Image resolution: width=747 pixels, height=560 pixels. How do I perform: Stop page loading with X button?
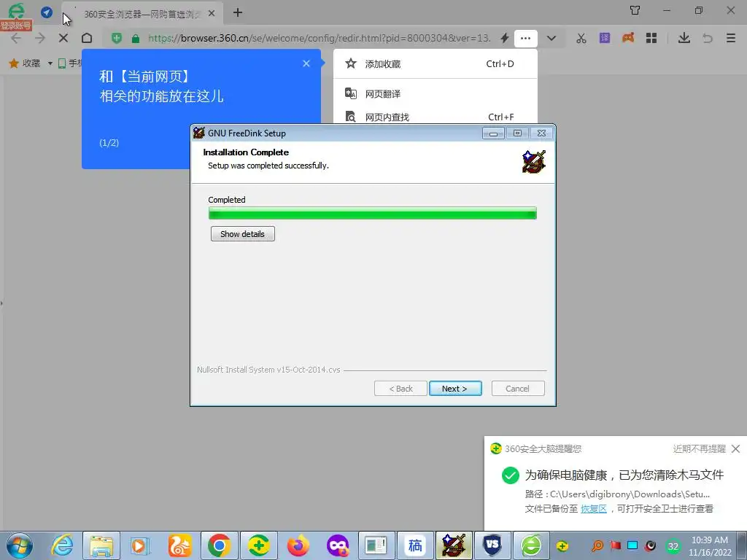(x=63, y=38)
